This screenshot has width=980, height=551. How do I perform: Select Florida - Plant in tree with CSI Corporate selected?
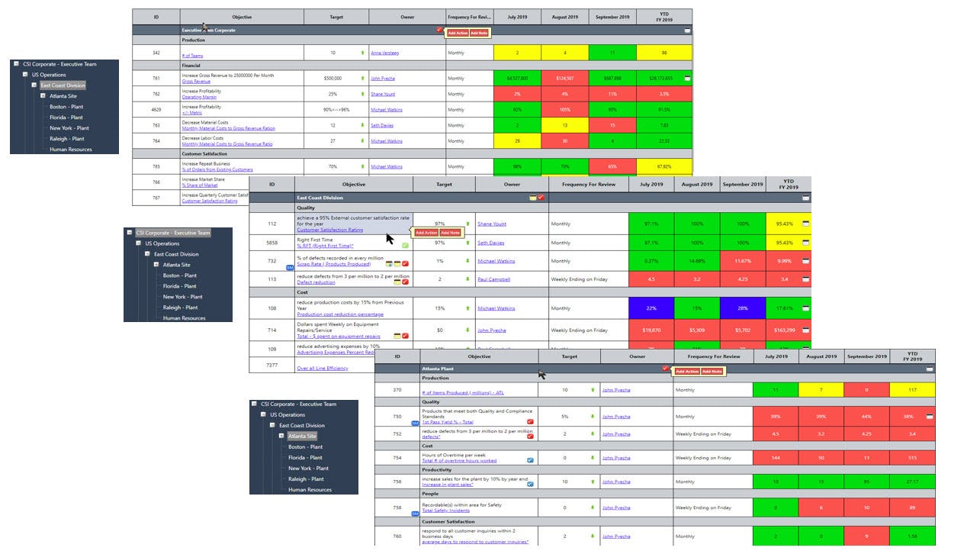180,286
